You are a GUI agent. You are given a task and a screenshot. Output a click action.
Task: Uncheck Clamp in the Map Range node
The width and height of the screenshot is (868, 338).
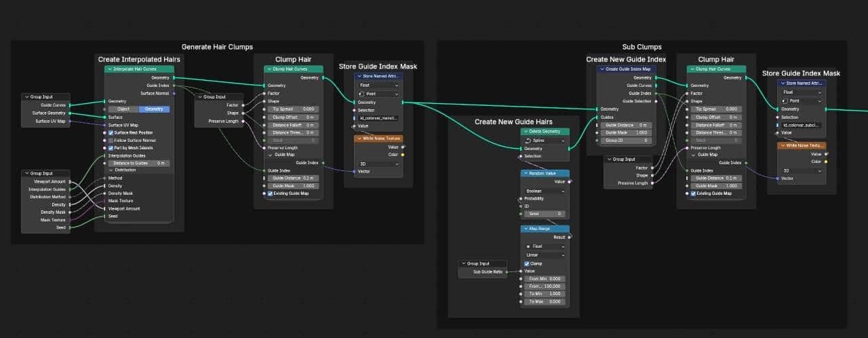click(x=528, y=263)
